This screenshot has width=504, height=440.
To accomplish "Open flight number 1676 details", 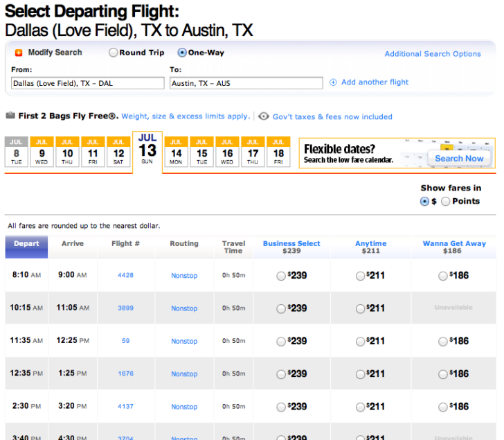I will tap(125, 373).
